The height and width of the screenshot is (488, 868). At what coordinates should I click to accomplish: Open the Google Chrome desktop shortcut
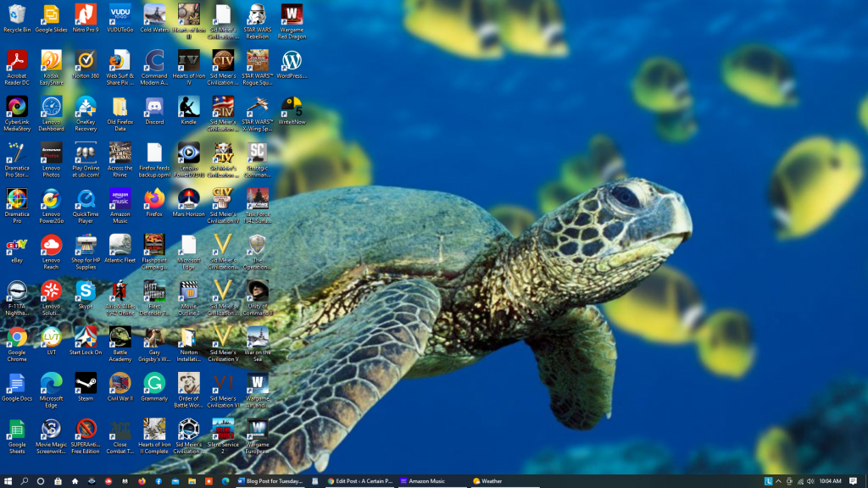17,337
